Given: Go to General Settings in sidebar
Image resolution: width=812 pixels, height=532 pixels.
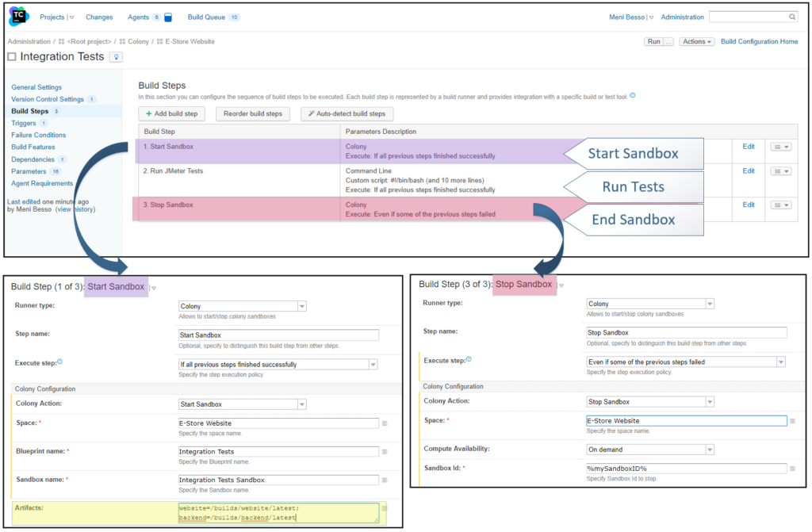Looking at the screenshot, I should 36,87.
